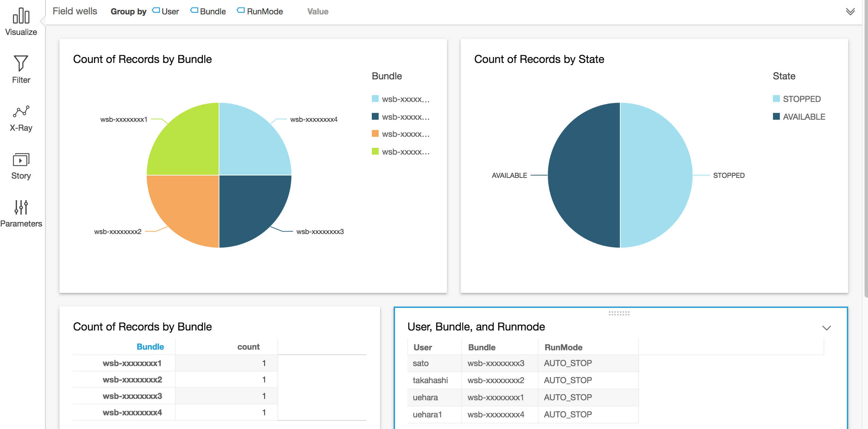The width and height of the screenshot is (868, 429).
Task: Click the STOPPED pie data label
Action: tap(729, 175)
